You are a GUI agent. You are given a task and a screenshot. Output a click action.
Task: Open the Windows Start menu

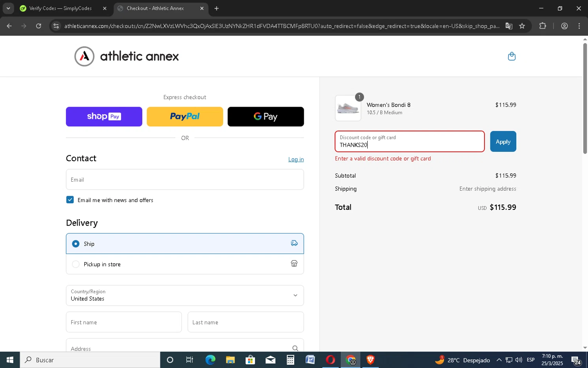coord(10,360)
